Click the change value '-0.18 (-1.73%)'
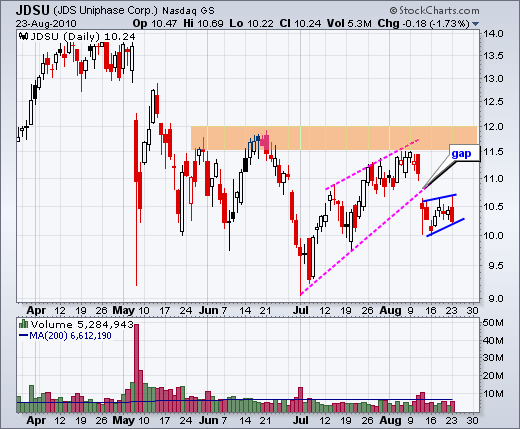Screen dimensions: 520x429 click(x=437, y=24)
